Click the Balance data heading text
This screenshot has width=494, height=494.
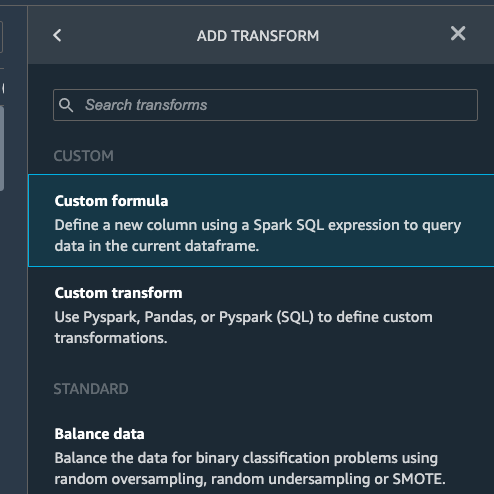(99, 434)
